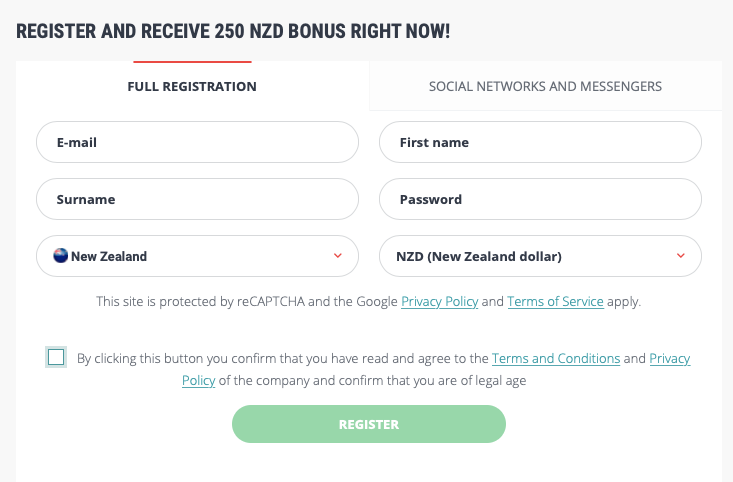The height and width of the screenshot is (482, 733).
Task: Focus the E-mail input field
Action: coord(197,142)
